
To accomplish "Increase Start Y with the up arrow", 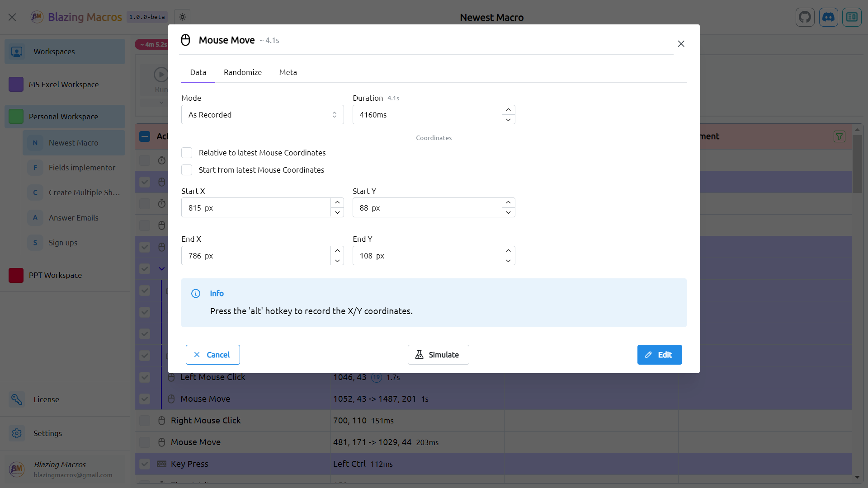I will pyautogui.click(x=508, y=202).
